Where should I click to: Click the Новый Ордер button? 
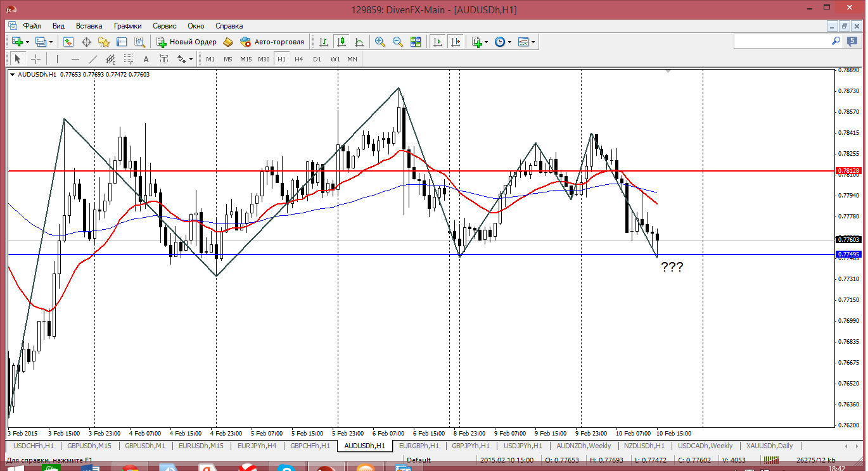tap(187, 42)
